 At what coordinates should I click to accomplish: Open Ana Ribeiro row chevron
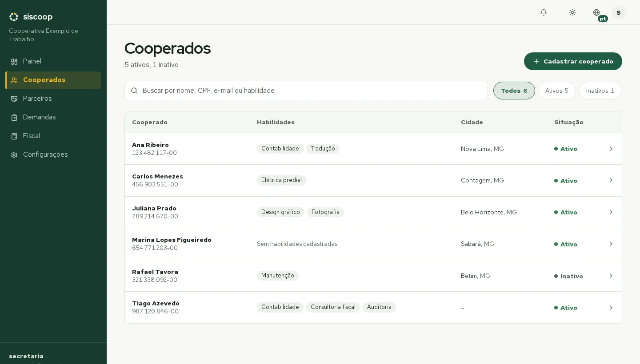point(611,149)
